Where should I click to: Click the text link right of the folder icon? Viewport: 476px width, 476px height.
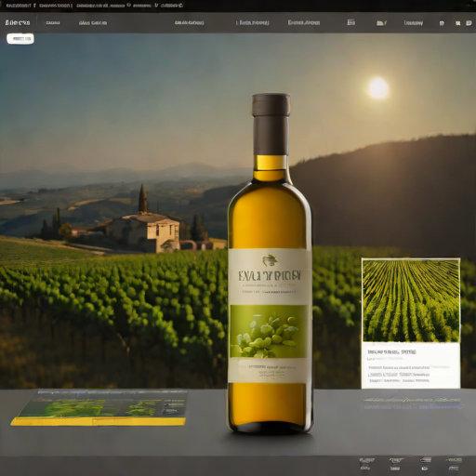click(414, 23)
